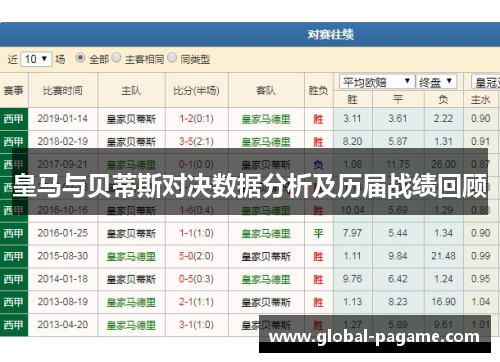Click draw odds value 3.61
This screenshot has width=500, height=362.
pyautogui.click(x=398, y=119)
